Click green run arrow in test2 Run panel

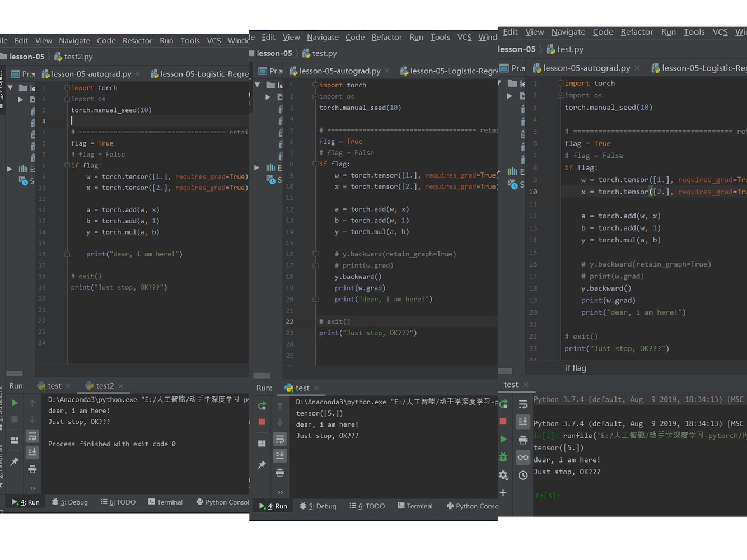[15, 403]
